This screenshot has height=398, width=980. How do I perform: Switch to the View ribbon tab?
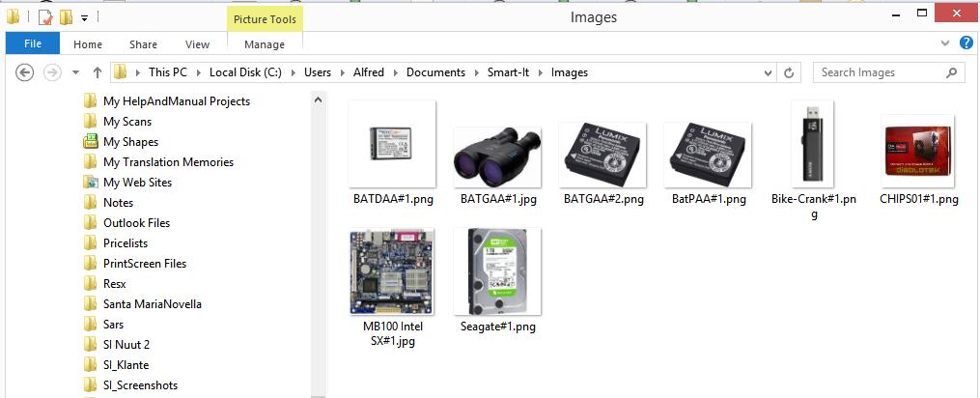(x=198, y=44)
